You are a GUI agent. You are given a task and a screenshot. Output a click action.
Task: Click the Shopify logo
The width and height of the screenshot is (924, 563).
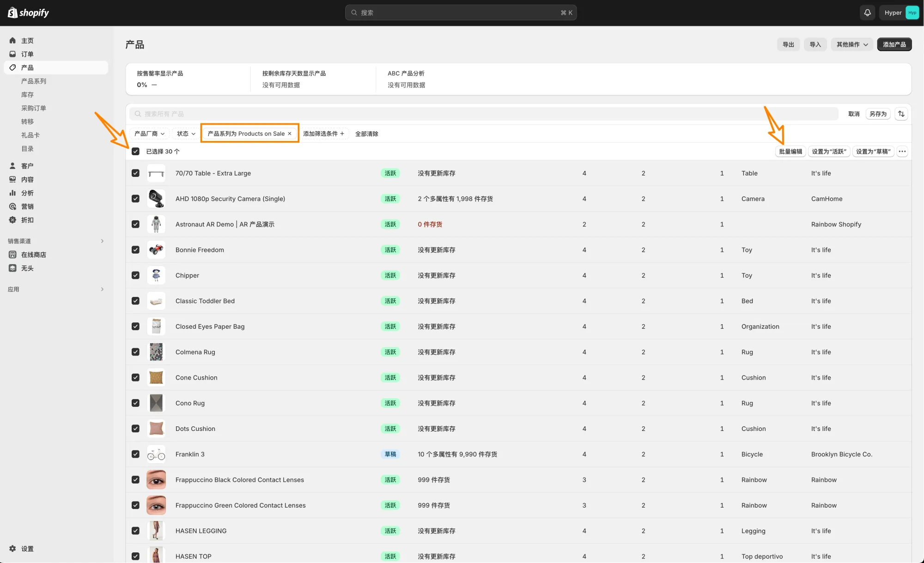pos(28,13)
